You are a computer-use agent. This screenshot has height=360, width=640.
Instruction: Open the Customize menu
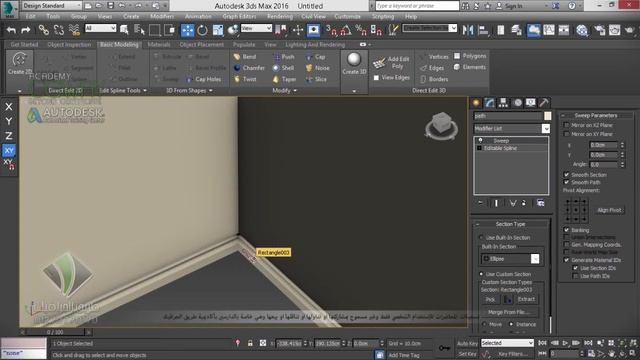[x=347, y=16]
